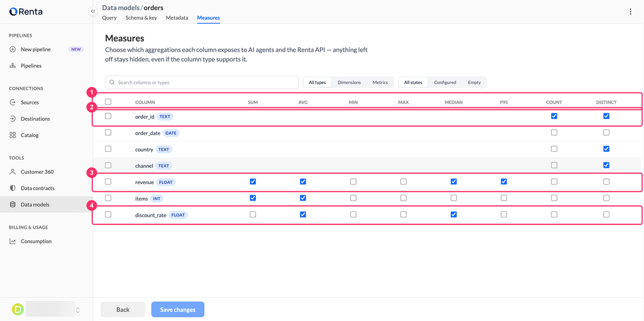Viewport: 644px width, 321px height.
Task: Filter by All types
Action: pyautogui.click(x=317, y=82)
